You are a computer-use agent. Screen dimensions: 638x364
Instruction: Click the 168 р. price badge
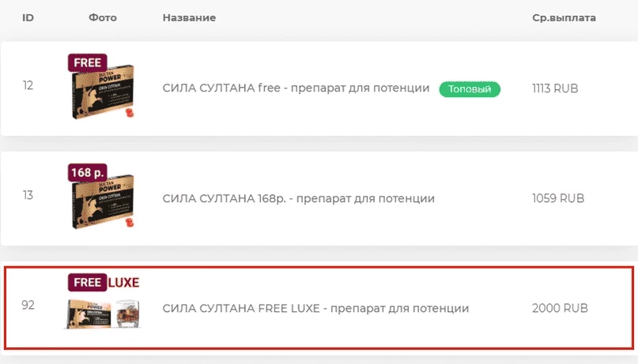click(x=88, y=173)
